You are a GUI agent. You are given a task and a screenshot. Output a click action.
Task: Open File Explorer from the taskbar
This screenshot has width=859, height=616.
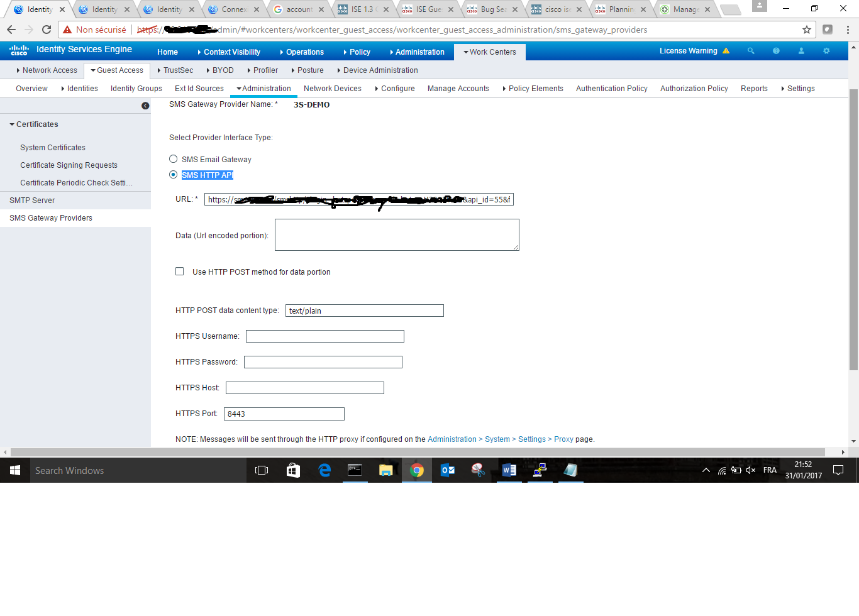pyautogui.click(x=386, y=470)
